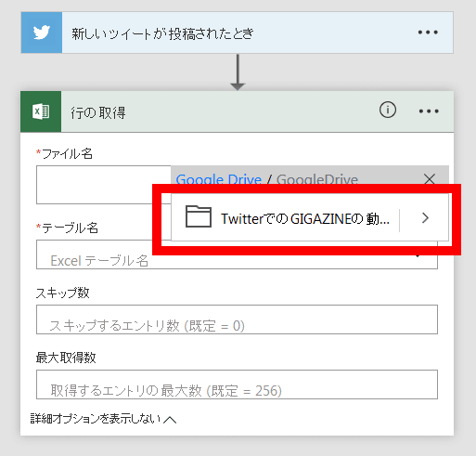Show info for the 行の取得 action
The width and height of the screenshot is (476, 456).
[x=388, y=110]
